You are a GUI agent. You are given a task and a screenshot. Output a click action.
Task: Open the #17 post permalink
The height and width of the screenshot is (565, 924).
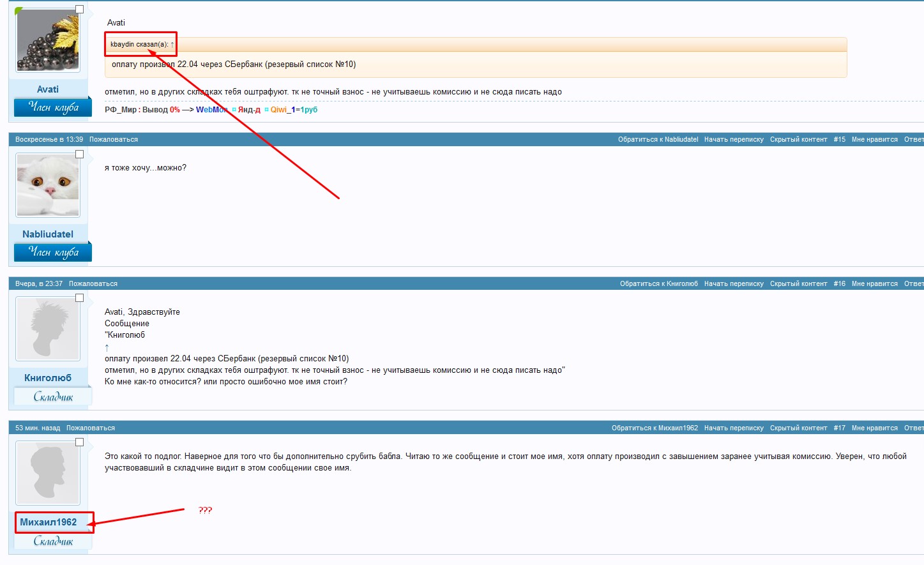click(x=839, y=428)
